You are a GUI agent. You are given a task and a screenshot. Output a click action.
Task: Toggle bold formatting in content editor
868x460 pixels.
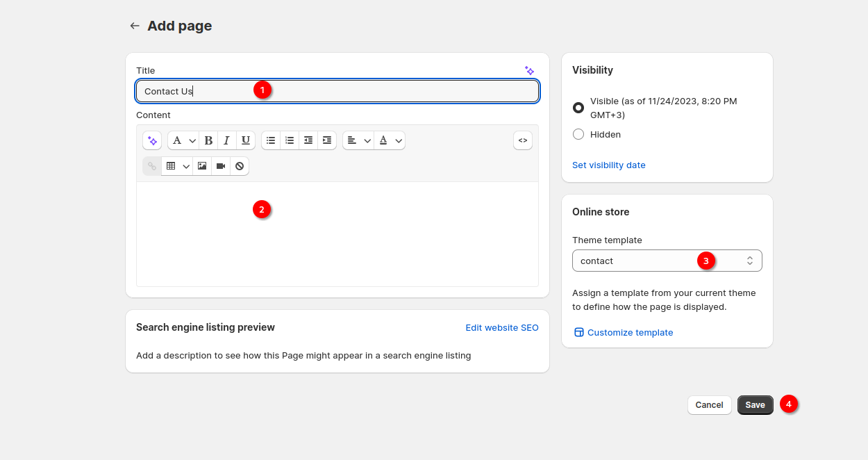pyautogui.click(x=208, y=140)
